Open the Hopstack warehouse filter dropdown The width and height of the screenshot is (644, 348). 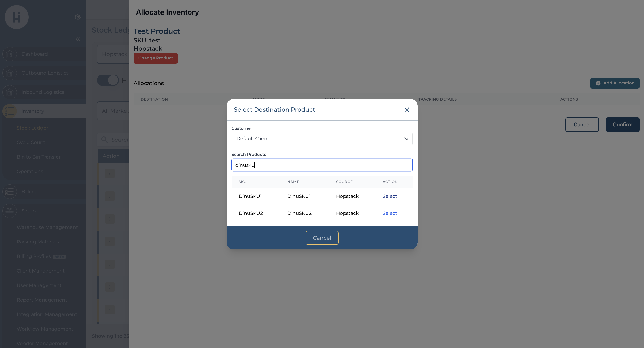click(113, 54)
